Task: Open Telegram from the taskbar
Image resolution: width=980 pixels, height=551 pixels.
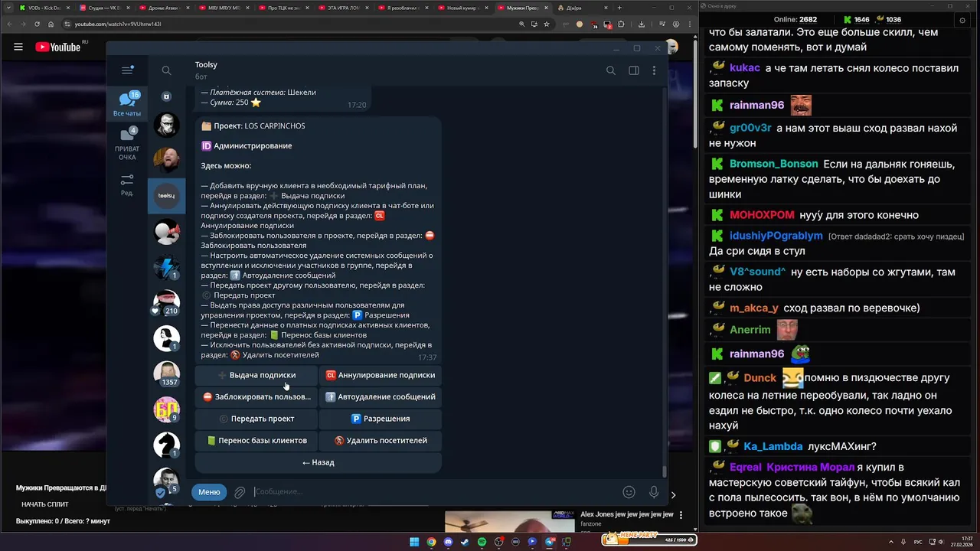Action: coord(549,542)
